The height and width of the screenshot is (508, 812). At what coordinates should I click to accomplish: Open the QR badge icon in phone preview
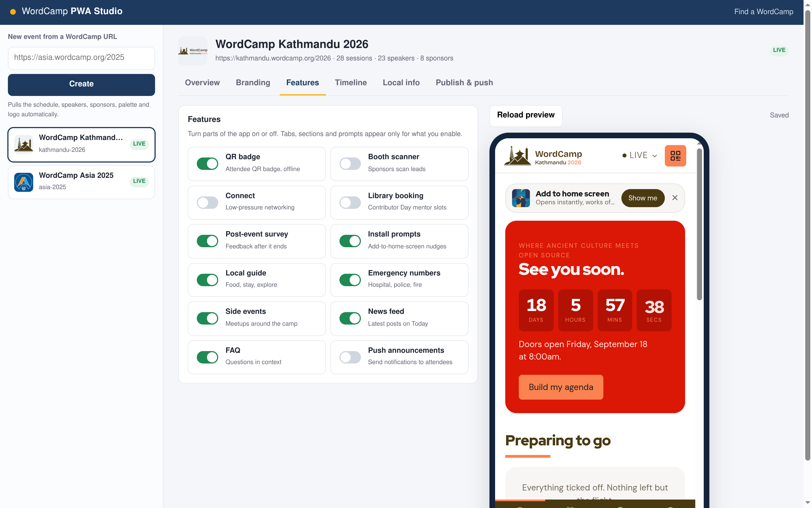point(675,156)
